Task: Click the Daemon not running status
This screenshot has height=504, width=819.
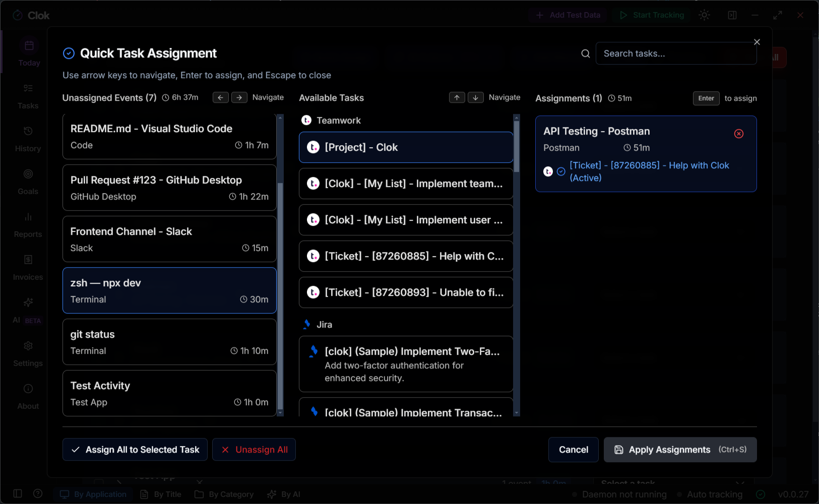Action: click(x=619, y=494)
